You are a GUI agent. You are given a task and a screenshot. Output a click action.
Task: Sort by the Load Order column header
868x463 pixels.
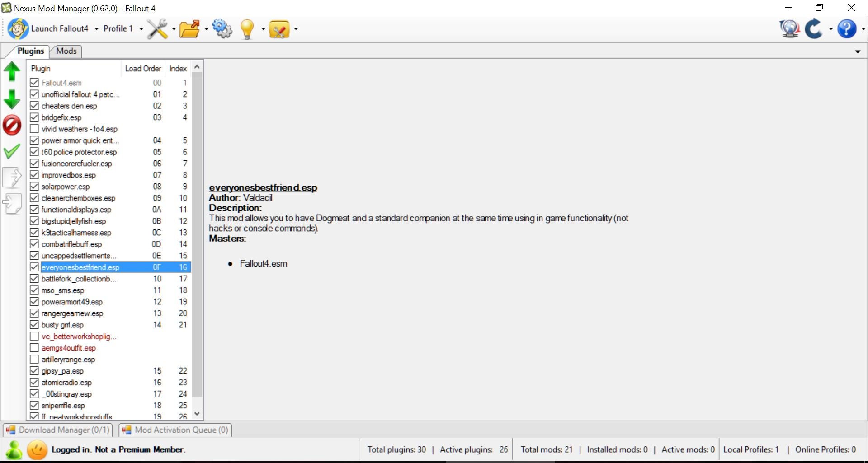[143, 69]
